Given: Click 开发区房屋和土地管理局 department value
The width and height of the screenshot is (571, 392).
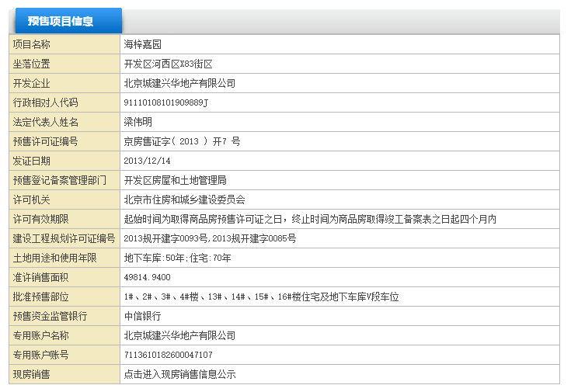Looking at the screenshot, I should pyautogui.click(x=175, y=180).
